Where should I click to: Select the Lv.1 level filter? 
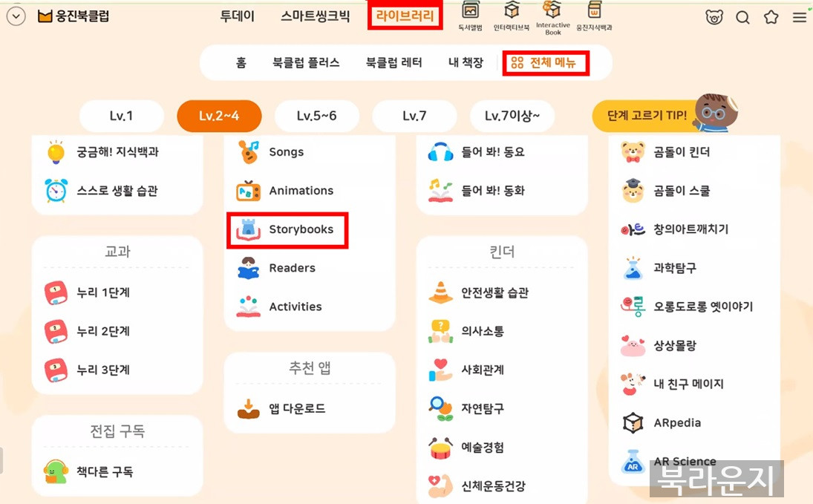[121, 116]
